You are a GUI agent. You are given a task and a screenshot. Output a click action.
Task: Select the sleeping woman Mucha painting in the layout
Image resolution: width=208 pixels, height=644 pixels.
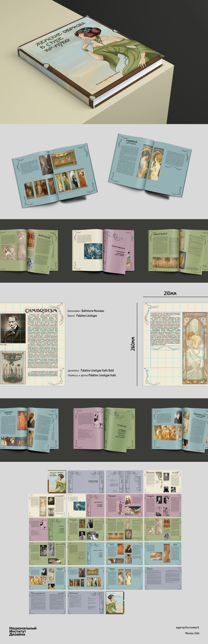pos(195,348)
